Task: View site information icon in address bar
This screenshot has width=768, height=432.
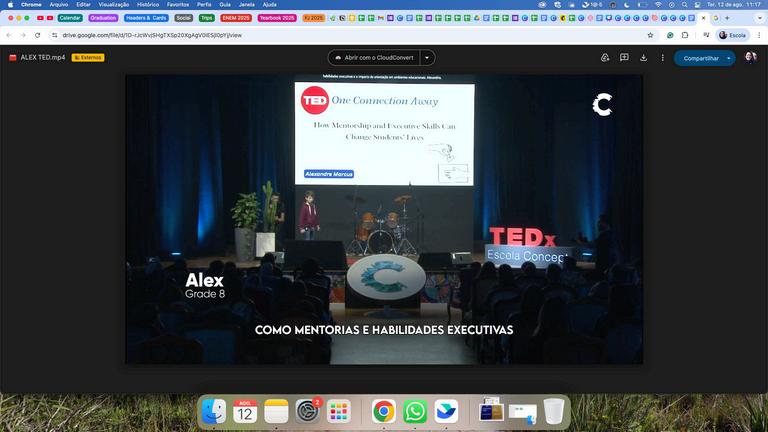Action: [54, 35]
